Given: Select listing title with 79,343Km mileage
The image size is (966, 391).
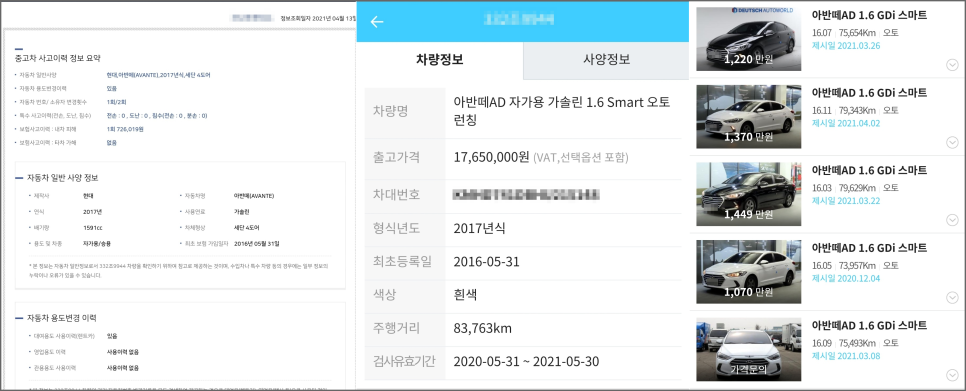Looking at the screenshot, I should pos(869,93).
